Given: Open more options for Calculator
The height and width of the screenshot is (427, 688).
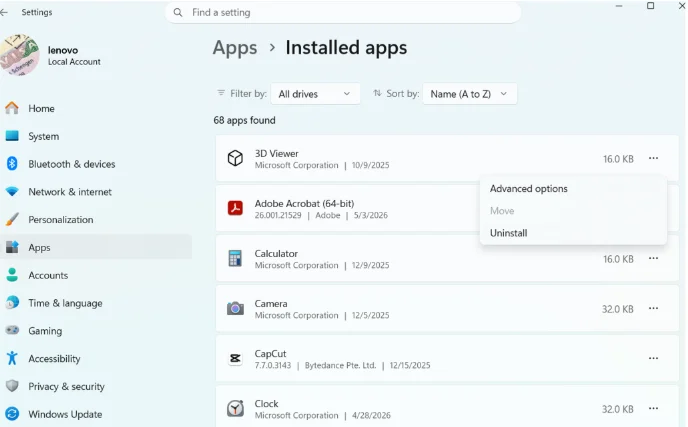Looking at the screenshot, I should (x=653, y=258).
